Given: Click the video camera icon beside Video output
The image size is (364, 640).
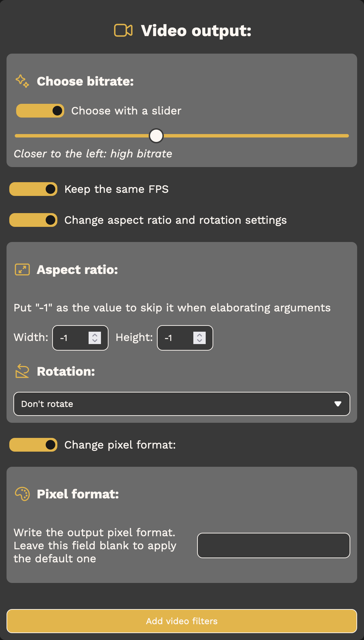Looking at the screenshot, I should point(123,30).
